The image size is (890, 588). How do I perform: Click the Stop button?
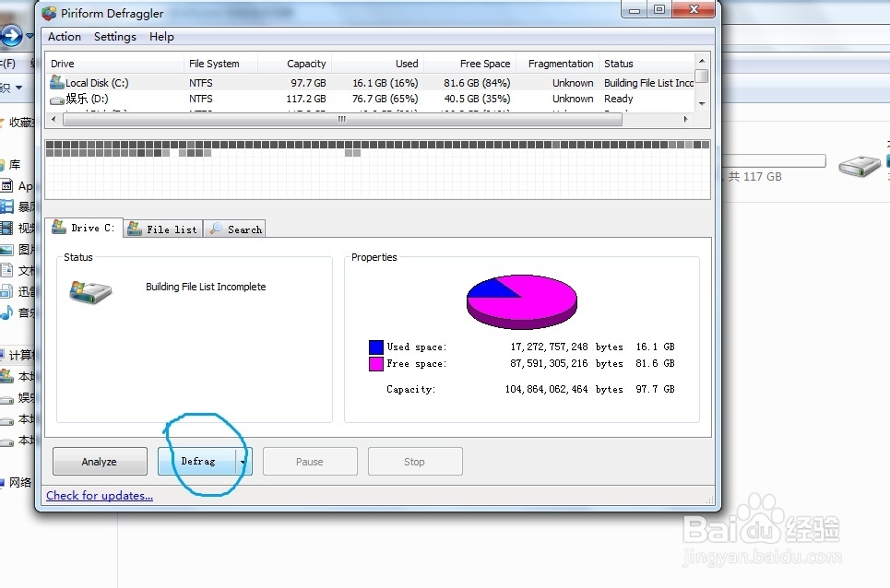click(415, 462)
